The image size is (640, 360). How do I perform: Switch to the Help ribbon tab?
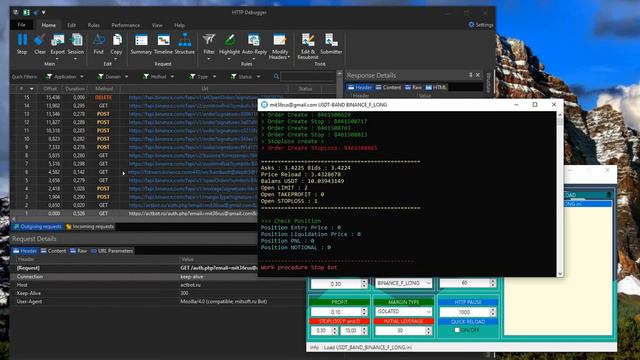179,25
